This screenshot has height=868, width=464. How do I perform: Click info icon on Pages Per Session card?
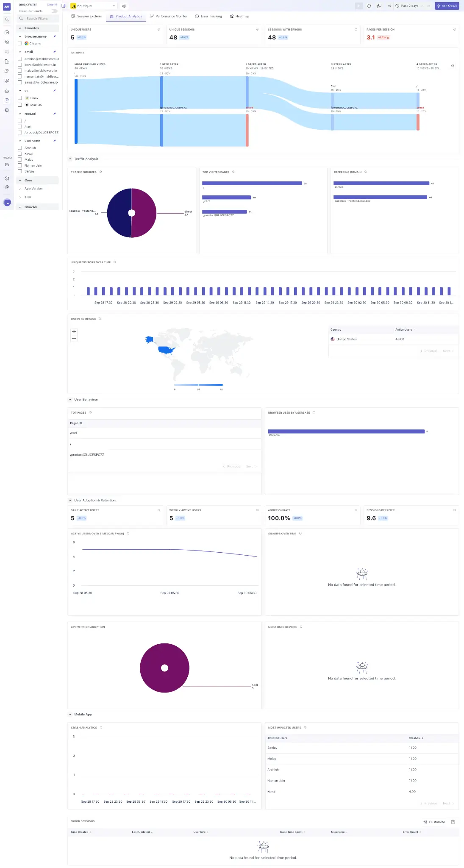(x=455, y=30)
